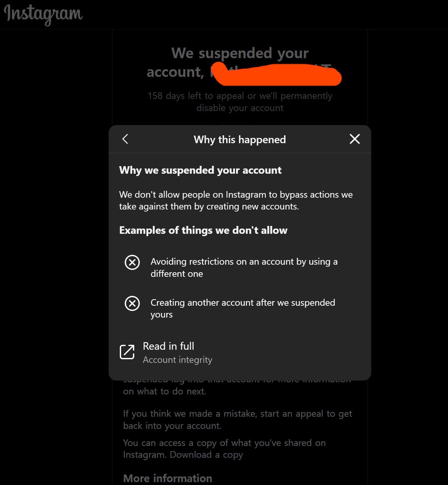The height and width of the screenshot is (485, 448).
Task: Click the Examples of things we don't allow heading
Action: (x=203, y=230)
